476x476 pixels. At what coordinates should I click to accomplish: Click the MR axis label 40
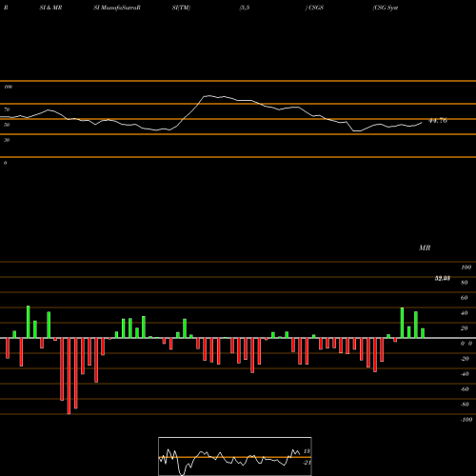[465, 313]
